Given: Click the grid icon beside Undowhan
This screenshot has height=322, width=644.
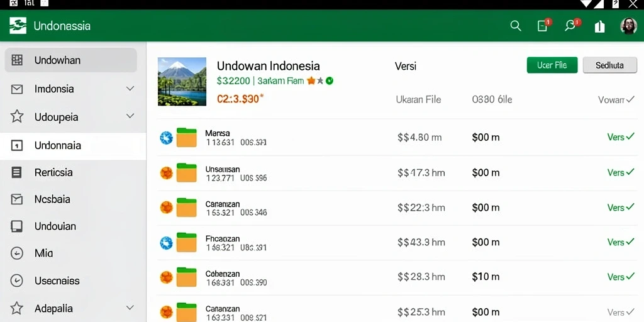Looking at the screenshot, I should coord(17,60).
